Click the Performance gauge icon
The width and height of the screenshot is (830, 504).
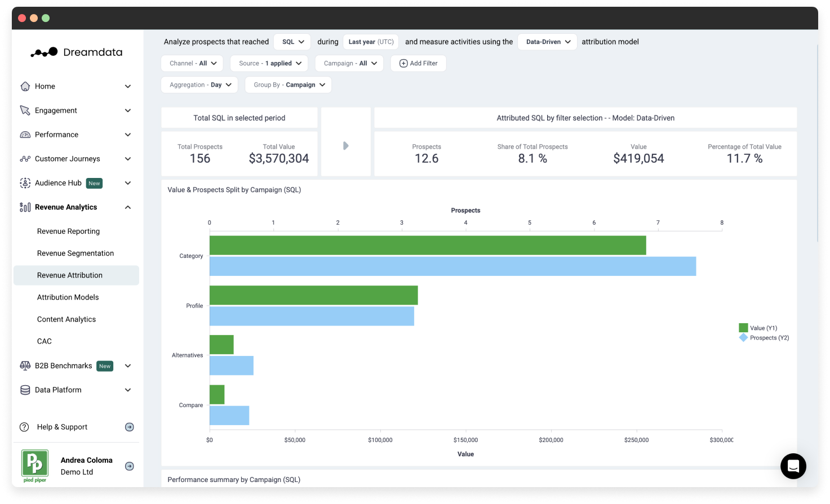tap(25, 135)
